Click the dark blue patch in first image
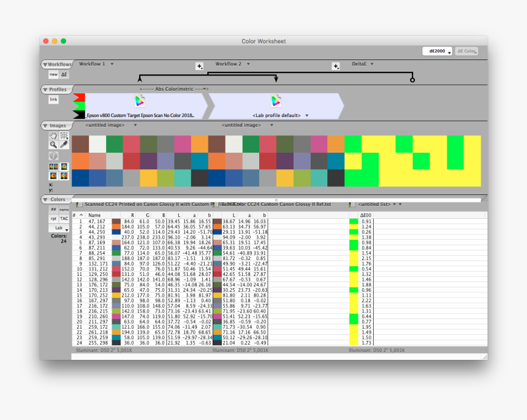The image size is (527, 420). coord(80,178)
